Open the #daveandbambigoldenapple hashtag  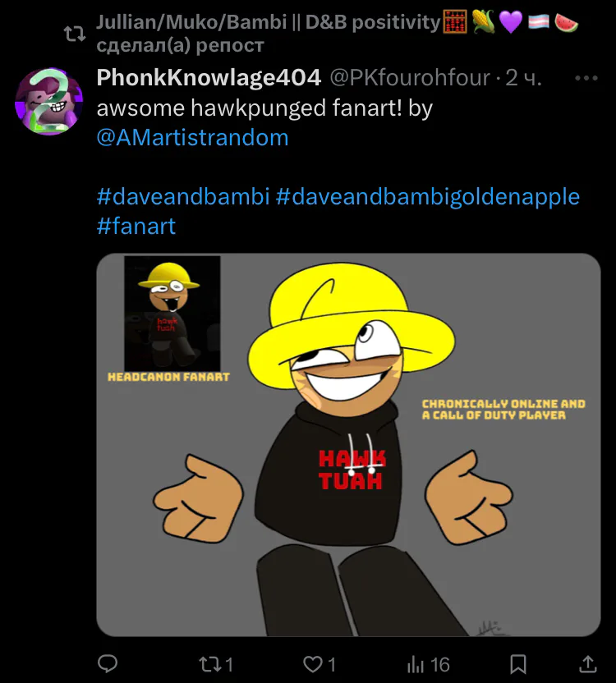click(428, 196)
